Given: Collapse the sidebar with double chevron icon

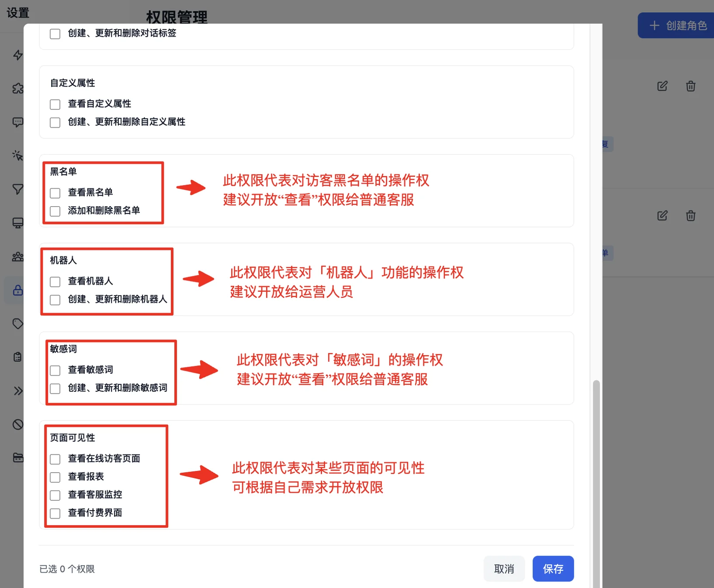Looking at the screenshot, I should tap(17, 391).
